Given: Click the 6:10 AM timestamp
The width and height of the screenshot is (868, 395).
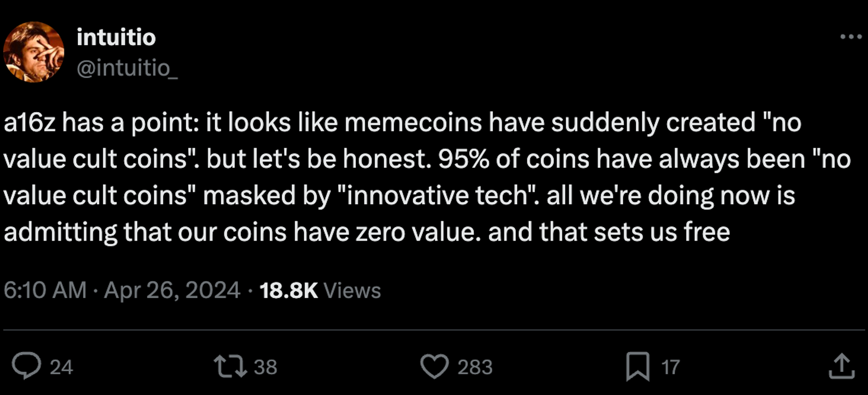Looking at the screenshot, I should click(45, 290).
